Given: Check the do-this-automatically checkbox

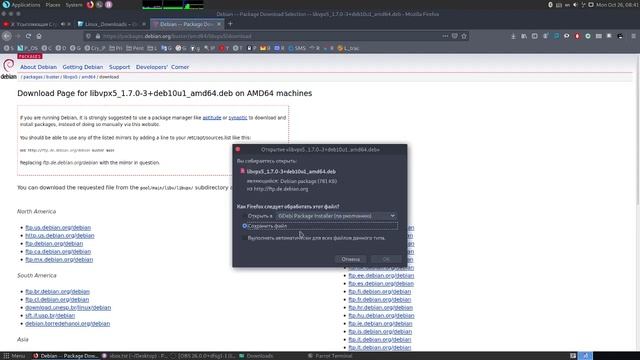Looking at the screenshot, I should (x=244, y=238).
